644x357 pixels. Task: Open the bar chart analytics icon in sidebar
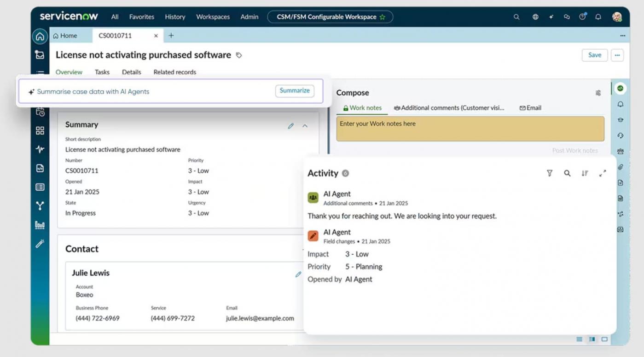pyautogui.click(x=40, y=225)
